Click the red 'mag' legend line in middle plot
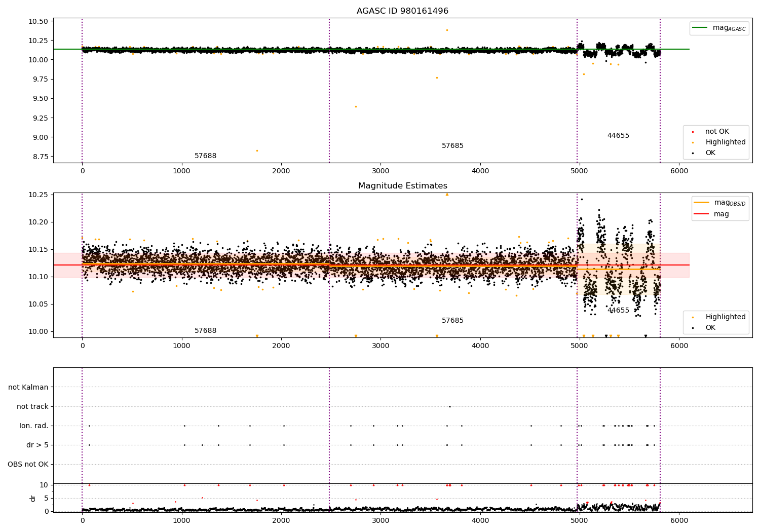 coord(701,214)
